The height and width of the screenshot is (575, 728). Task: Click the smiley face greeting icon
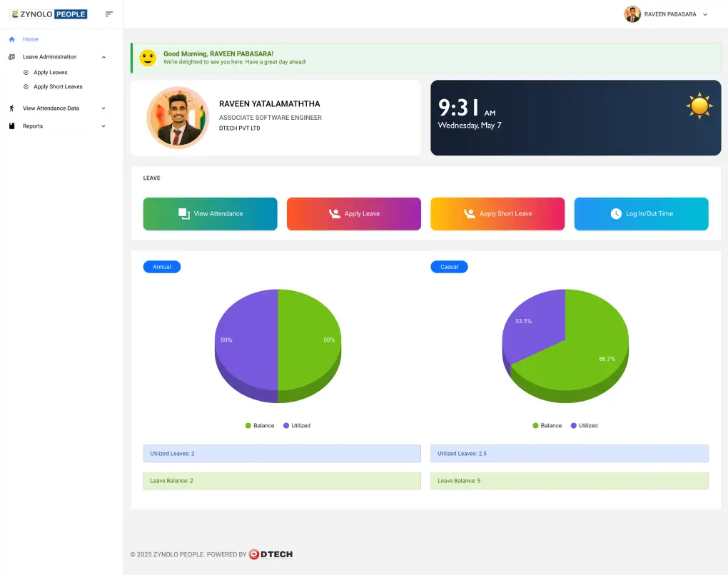pyautogui.click(x=148, y=58)
